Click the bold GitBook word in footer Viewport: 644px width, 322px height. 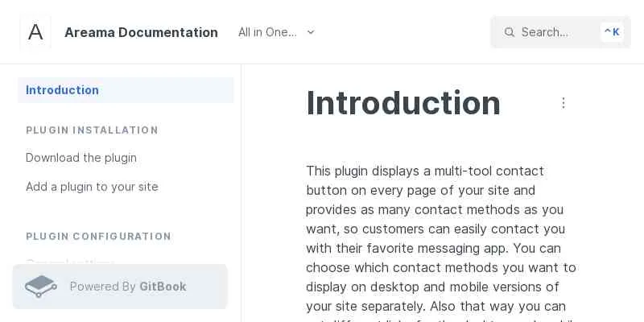tap(163, 287)
